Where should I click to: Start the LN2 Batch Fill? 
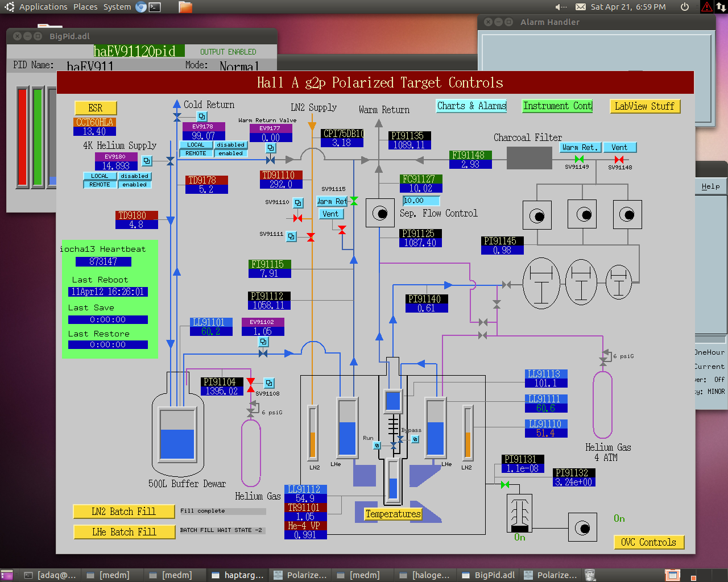[x=124, y=512]
